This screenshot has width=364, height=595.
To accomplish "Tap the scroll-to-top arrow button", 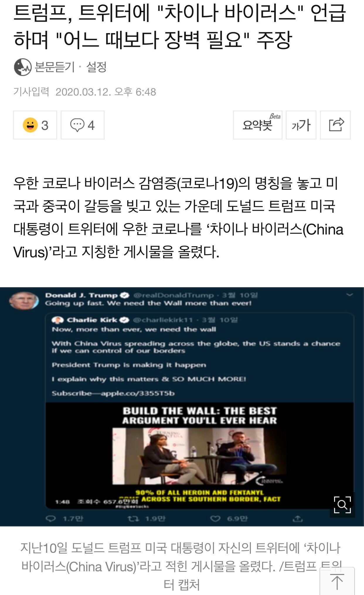I will point(337,582).
